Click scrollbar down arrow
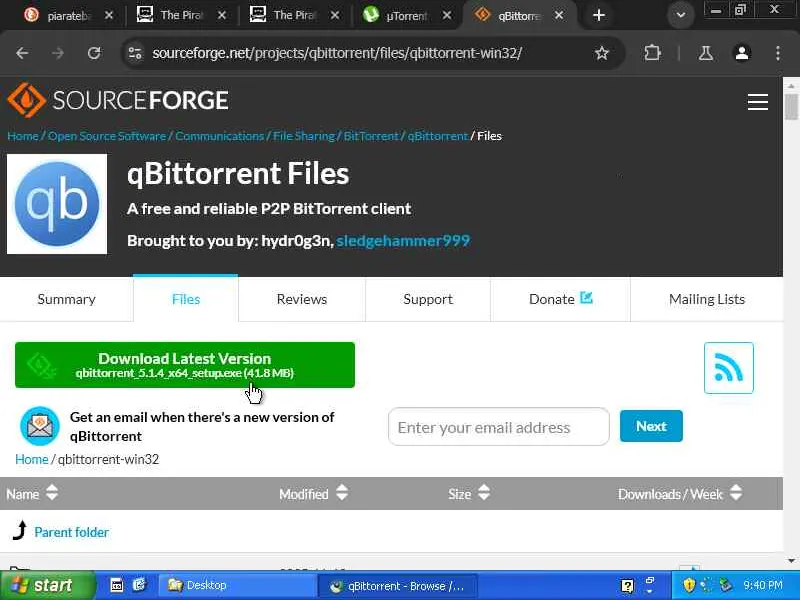Viewport: 800px width, 600px height. coord(791,561)
